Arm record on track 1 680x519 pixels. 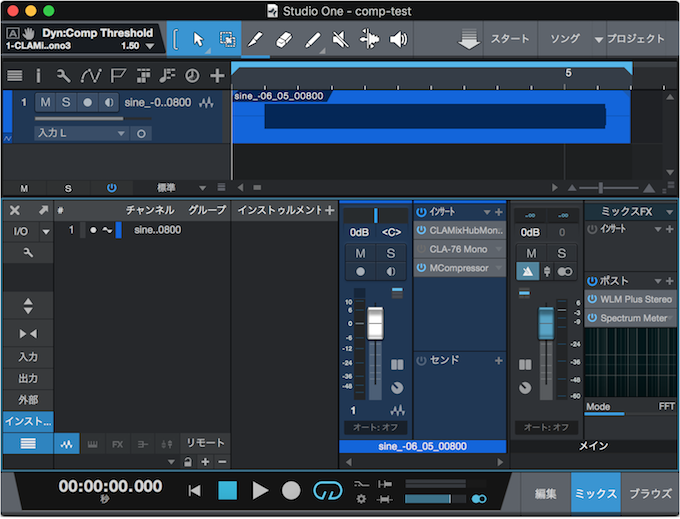[88, 103]
